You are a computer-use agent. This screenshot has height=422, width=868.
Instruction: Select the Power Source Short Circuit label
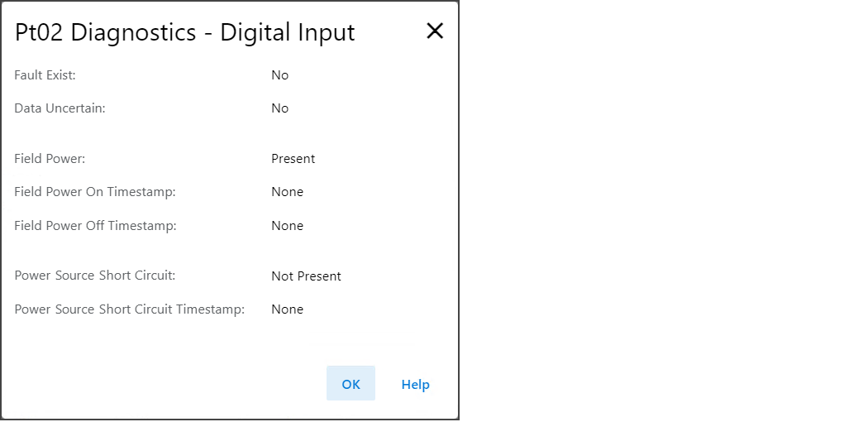(x=95, y=276)
